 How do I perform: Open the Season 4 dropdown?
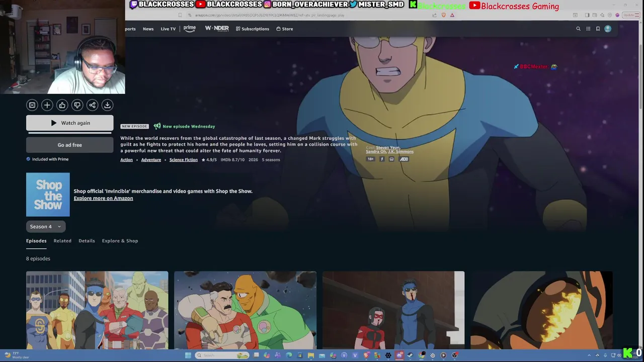coord(46,227)
